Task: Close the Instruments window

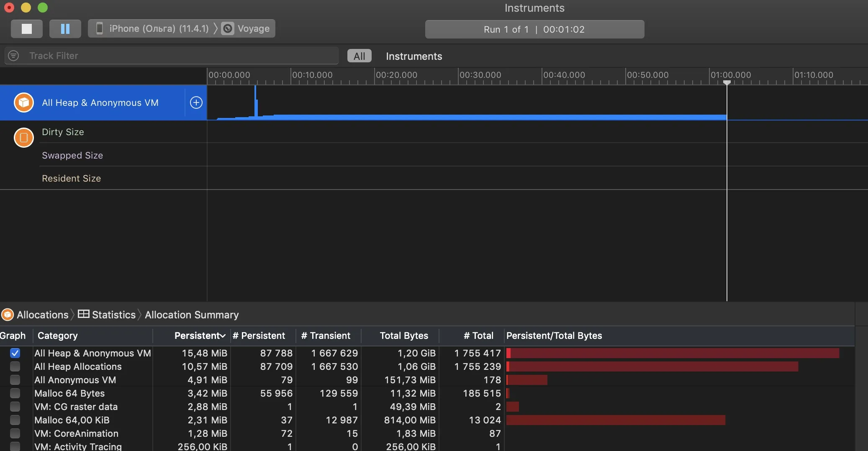Action: click(x=9, y=8)
